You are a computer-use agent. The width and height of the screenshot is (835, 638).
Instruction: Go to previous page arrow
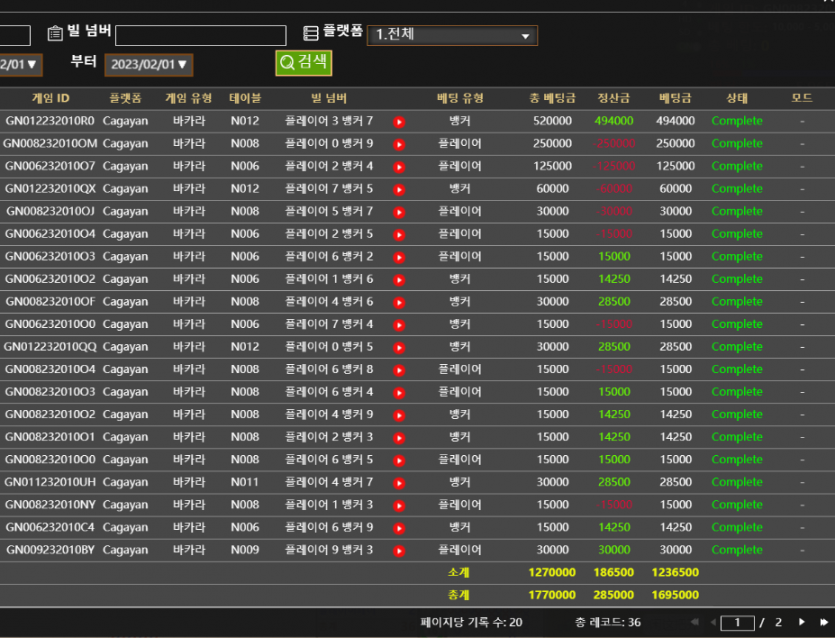[713, 622]
